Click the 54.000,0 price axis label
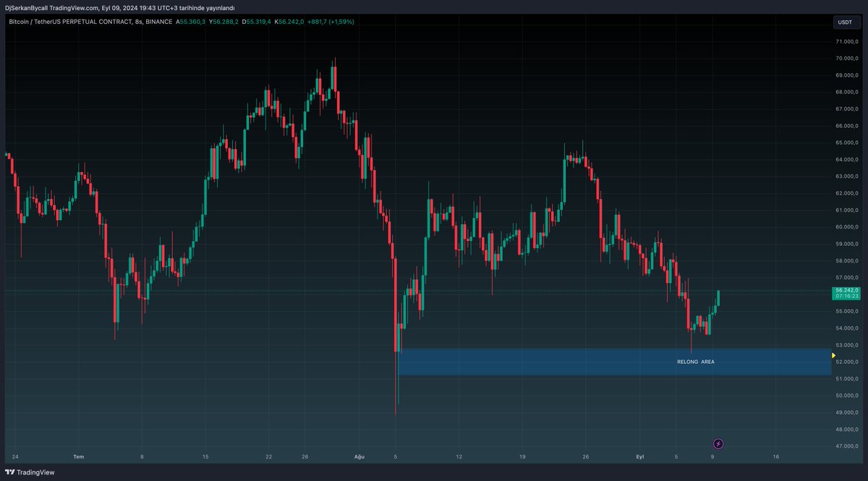Viewport: 868px width, 481px height. point(846,328)
